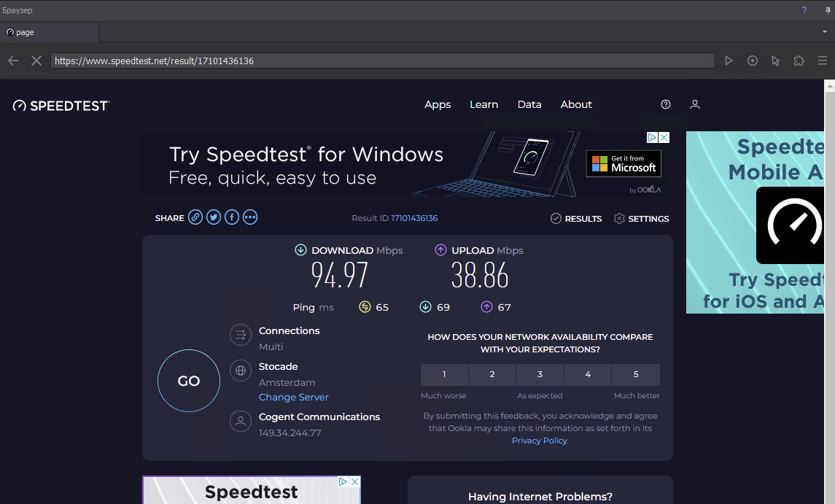Click the URL address field
This screenshot has height=504, width=835.
pyautogui.click(x=382, y=61)
